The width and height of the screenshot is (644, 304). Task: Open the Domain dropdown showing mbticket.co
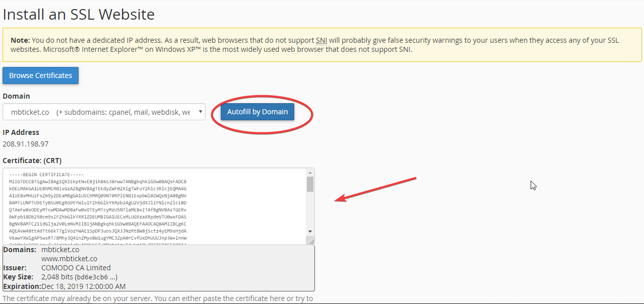tap(100, 112)
